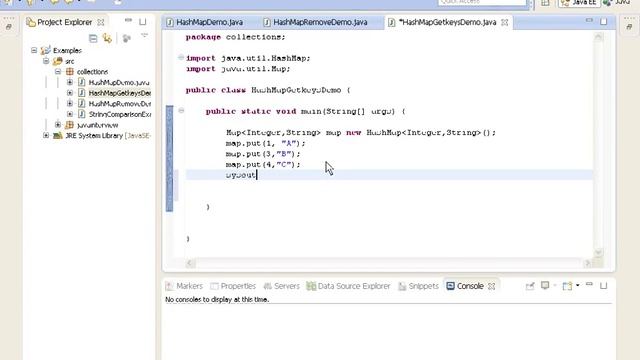Fold the import statements block
This screenshot has height=360, width=640.
point(181,58)
